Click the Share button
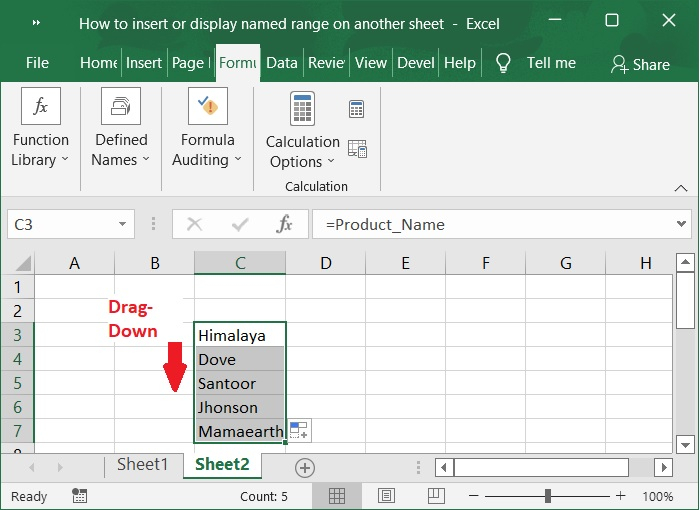Viewport: 700px width, 510px height. 640,64
